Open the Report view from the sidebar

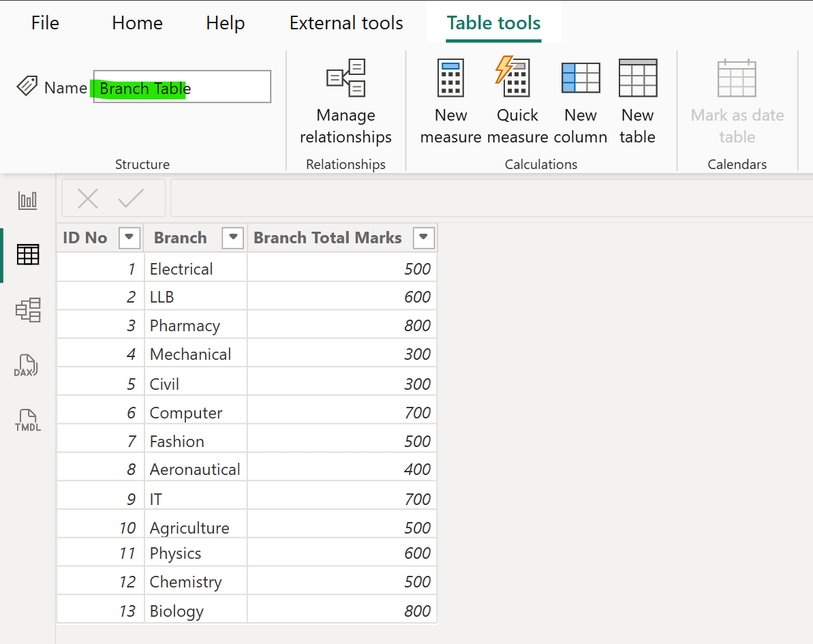pos(27,200)
